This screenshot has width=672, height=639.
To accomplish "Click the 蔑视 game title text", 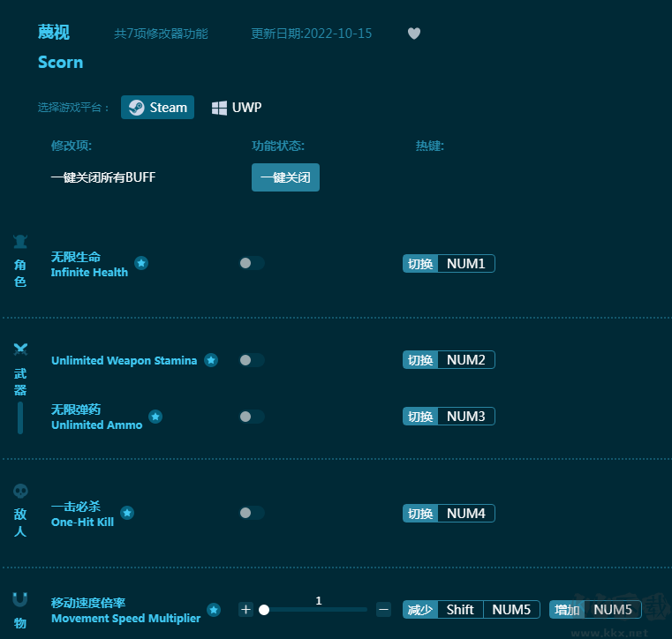I will 54,33.
